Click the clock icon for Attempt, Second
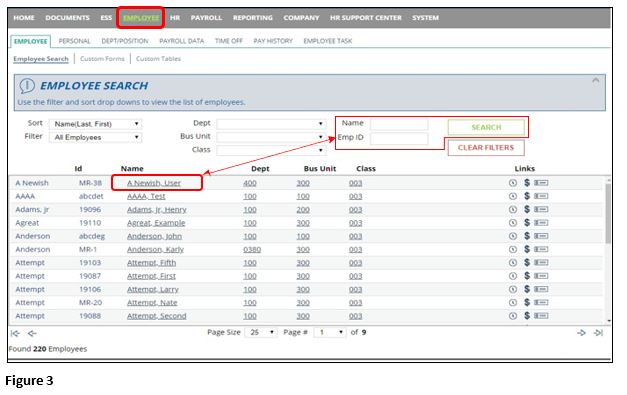Screen dimensions: 627x395 tap(513, 316)
